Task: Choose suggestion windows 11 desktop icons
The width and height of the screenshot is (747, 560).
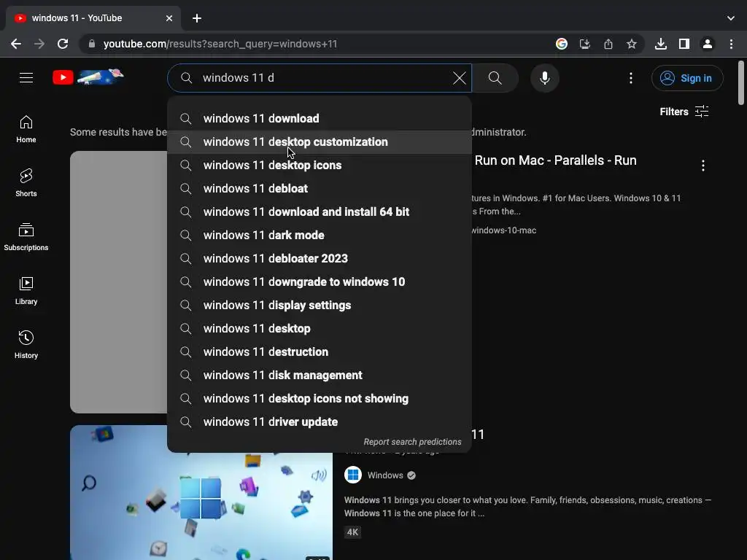Action: 320,166
